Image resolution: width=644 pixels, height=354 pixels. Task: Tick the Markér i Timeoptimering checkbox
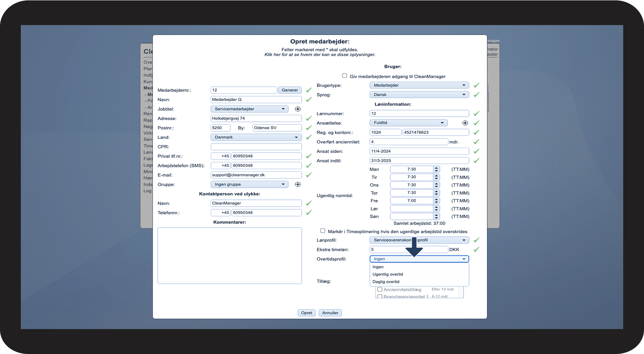323,231
